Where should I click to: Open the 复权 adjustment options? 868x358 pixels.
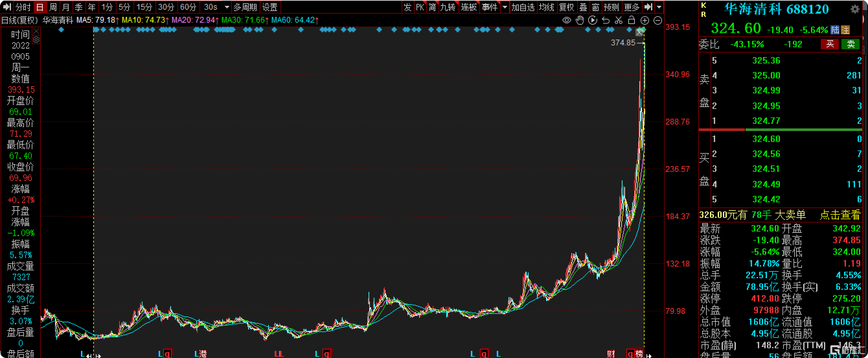coord(566,7)
